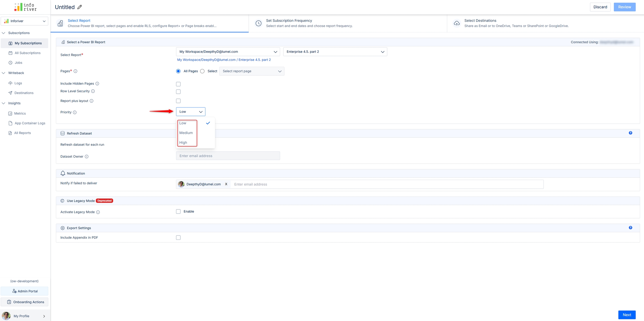Click the Priority info icon
644x321 pixels.
(x=75, y=112)
